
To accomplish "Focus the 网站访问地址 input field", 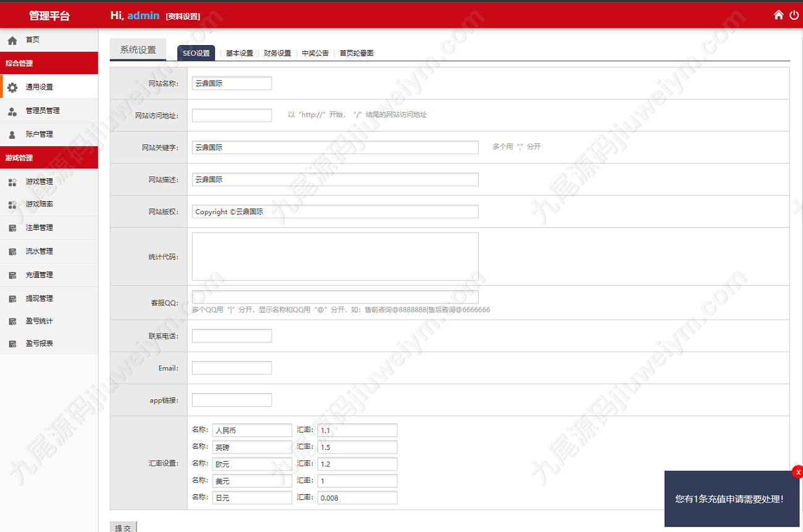I will [232, 115].
